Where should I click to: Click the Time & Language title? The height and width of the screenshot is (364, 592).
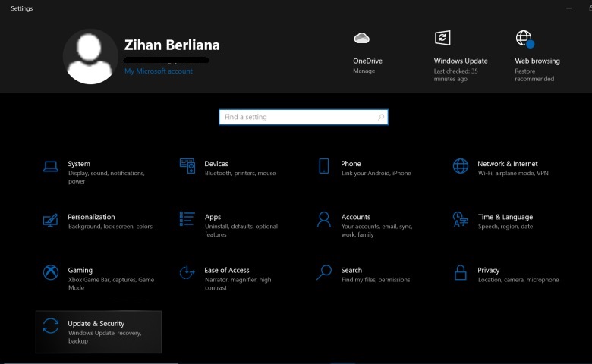click(505, 217)
